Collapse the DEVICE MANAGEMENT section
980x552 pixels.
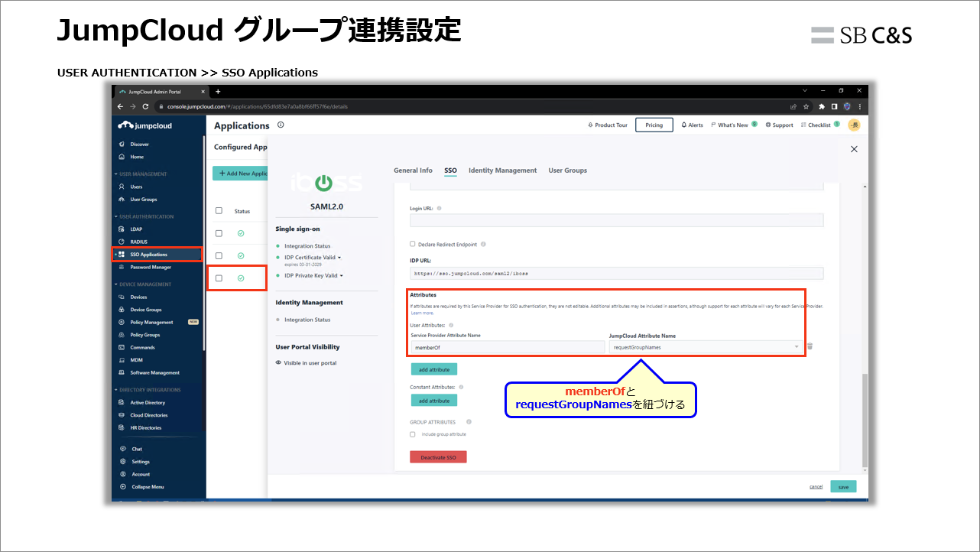[143, 284]
